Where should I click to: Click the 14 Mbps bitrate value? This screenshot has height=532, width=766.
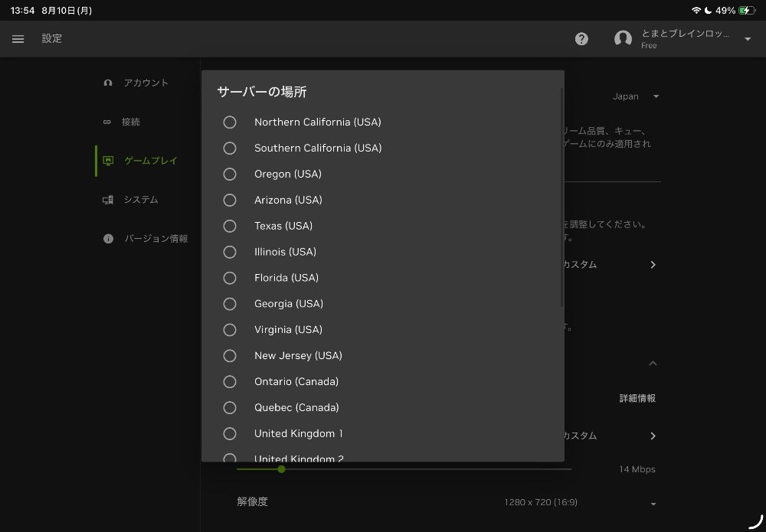(637, 469)
